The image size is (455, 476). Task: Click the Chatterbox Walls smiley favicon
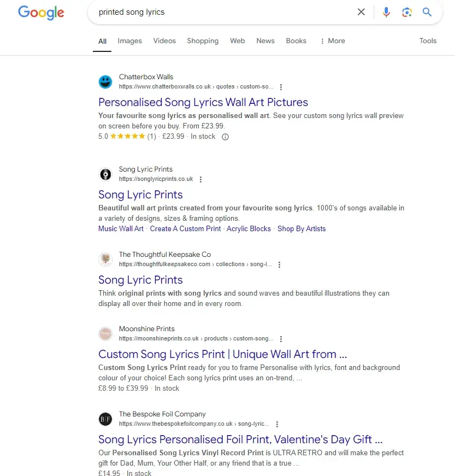tap(105, 82)
